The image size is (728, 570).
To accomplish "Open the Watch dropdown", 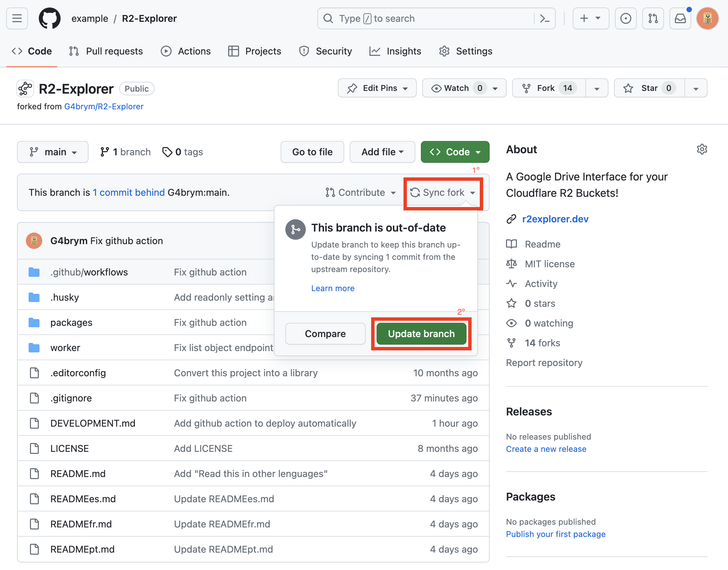I will point(464,88).
